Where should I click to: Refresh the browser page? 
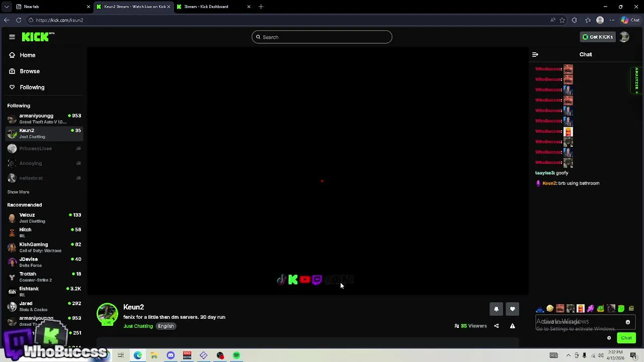[19, 20]
